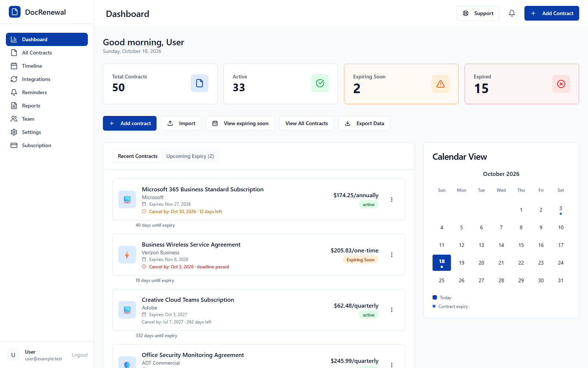Click the DocRenewal logo icon
Screen dimensions: 588x368
[15, 12]
